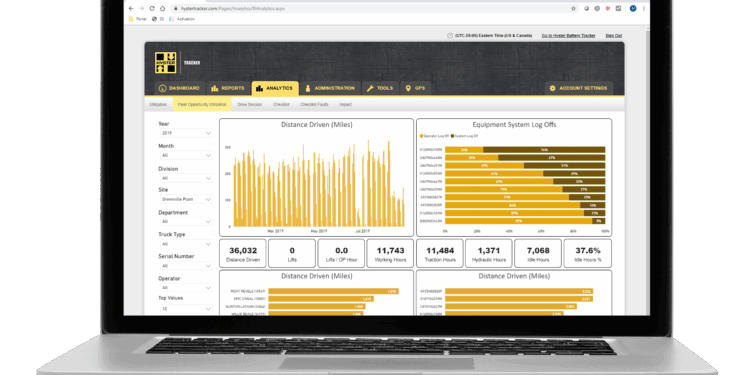Open the Chrome three-dot menu
This screenshot has height=375, width=750.
pyautogui.click(x=644, y=9)
